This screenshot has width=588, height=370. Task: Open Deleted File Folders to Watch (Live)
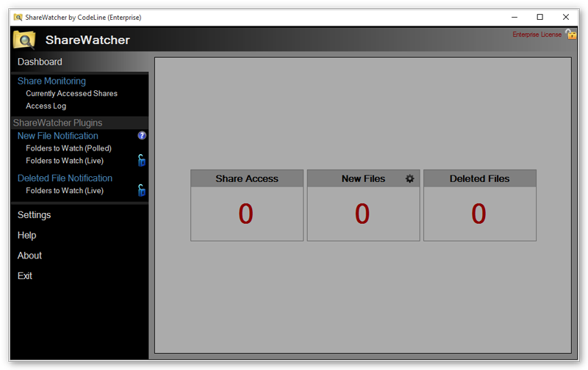pyautogui.click(x=65, y=191)
